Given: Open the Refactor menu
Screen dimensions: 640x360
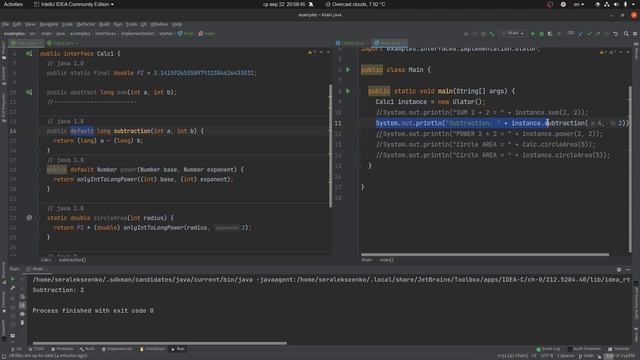Looking at the screenshot, I should [x=86, y=24].
